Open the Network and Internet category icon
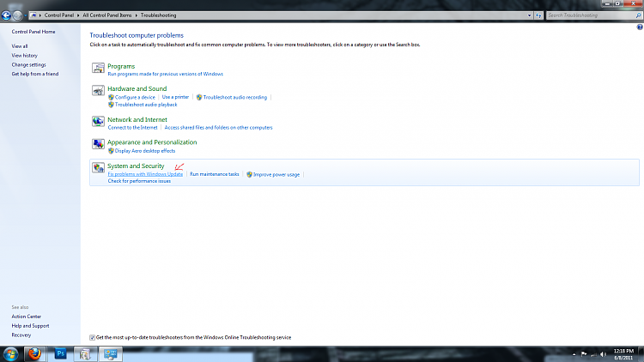644x362 pixels. pyautogui.click(x=98, y=122)
